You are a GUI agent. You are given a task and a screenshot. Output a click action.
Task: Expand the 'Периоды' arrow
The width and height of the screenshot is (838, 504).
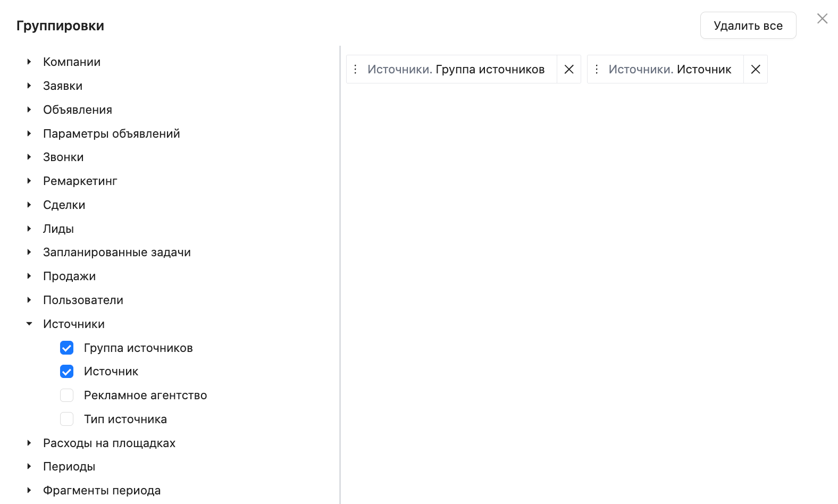pos(29,467)
